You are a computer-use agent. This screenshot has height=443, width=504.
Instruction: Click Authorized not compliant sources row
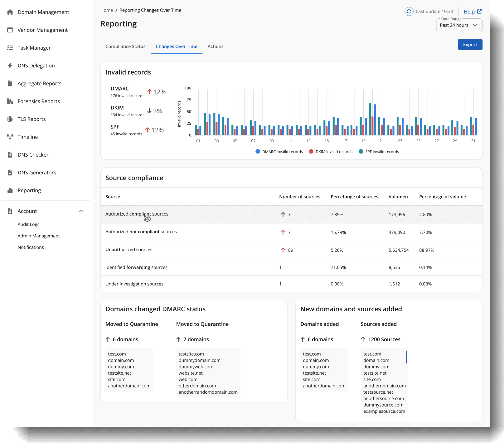291,232
